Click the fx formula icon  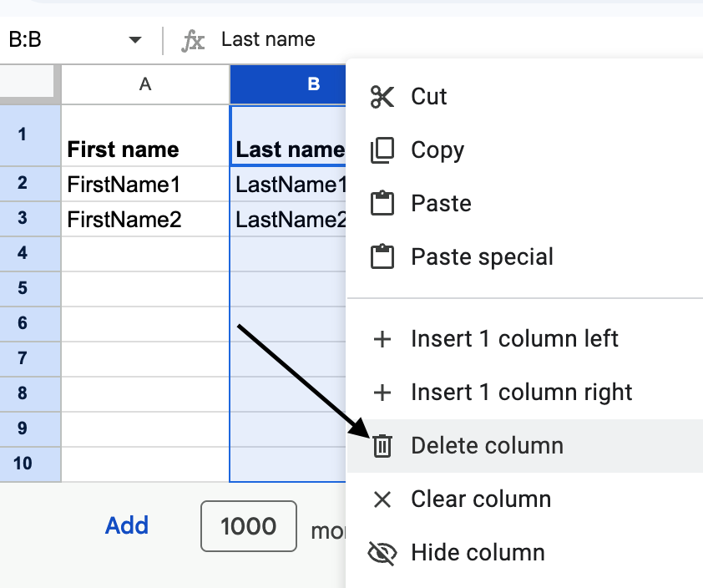(193, 40)
